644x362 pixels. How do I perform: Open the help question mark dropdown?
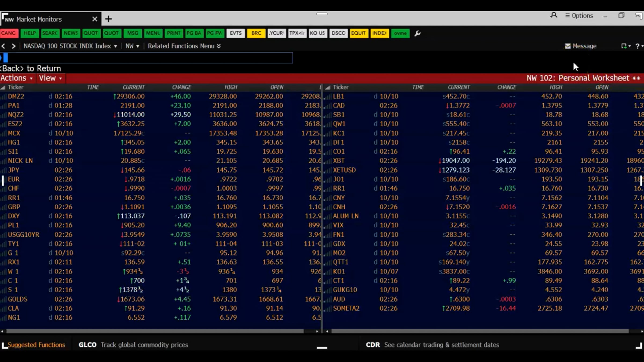[x=639, y=46]
